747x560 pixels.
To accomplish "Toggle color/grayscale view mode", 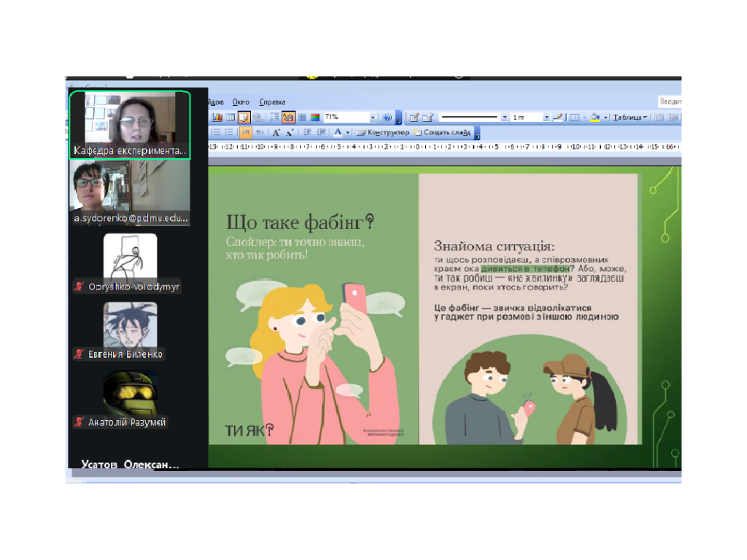I will pos(314,117).
